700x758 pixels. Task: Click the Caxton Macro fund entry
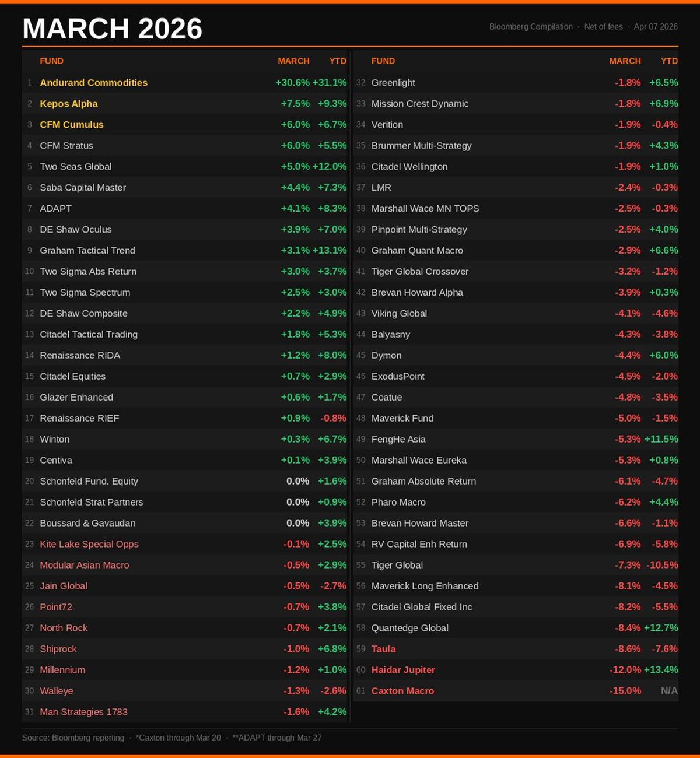click(x=402, y=690)
